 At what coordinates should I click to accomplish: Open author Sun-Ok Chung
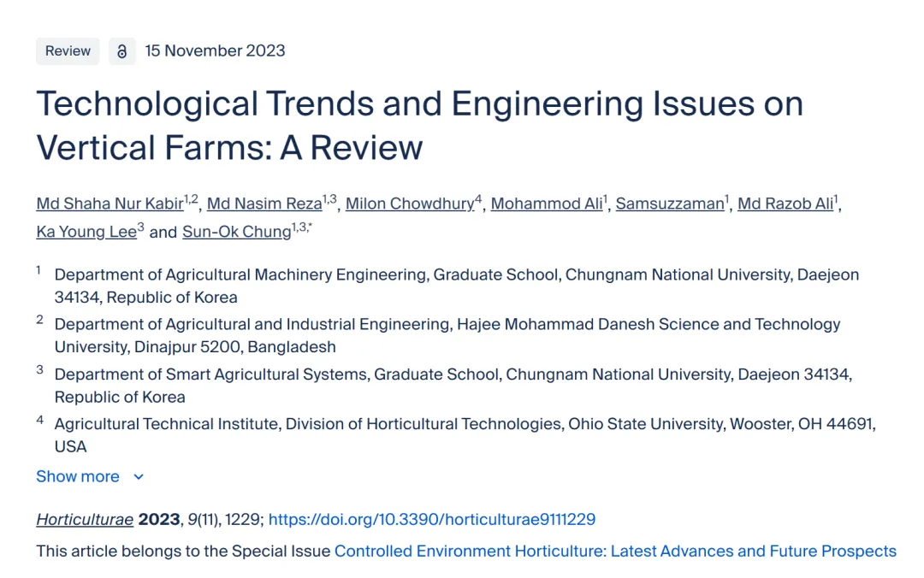(237, 232)
